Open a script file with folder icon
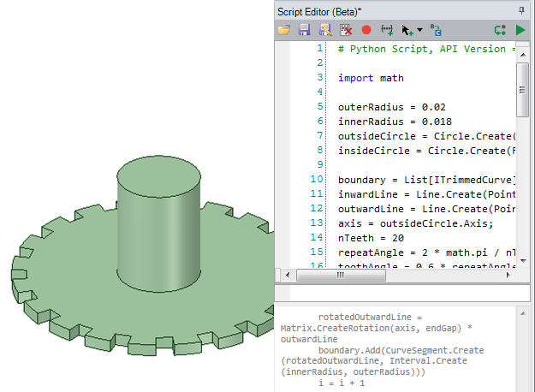The height and width of the screenshot is (392, 535). [285, 30]
